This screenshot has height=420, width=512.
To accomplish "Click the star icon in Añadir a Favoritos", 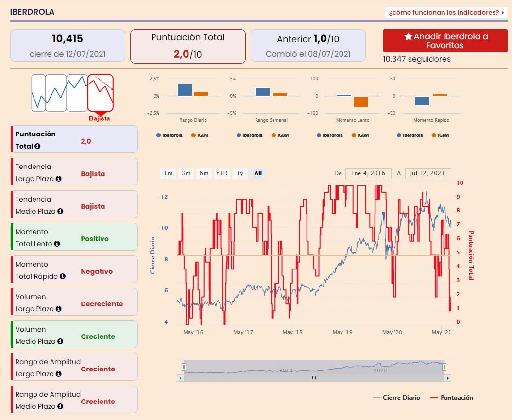I will coord(408,36).
